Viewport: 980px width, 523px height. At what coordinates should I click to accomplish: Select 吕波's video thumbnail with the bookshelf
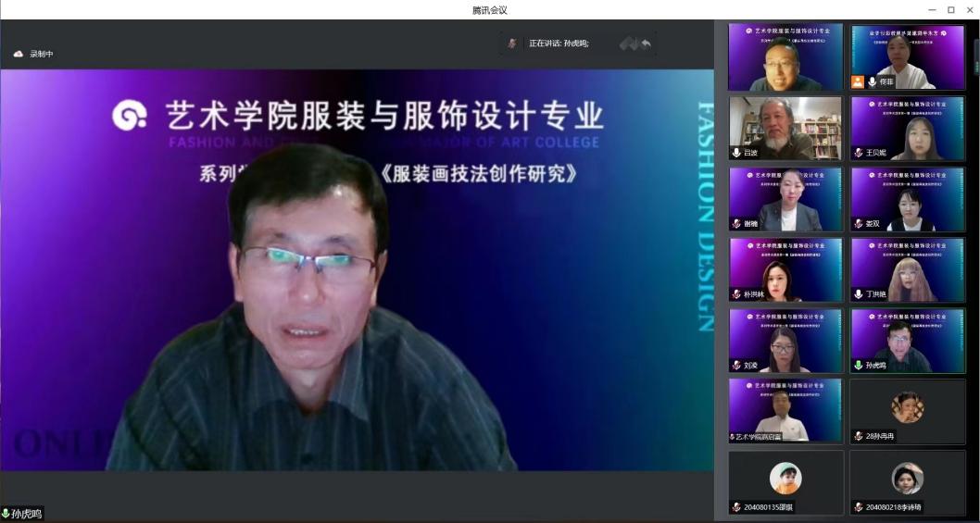click(785, 128)
